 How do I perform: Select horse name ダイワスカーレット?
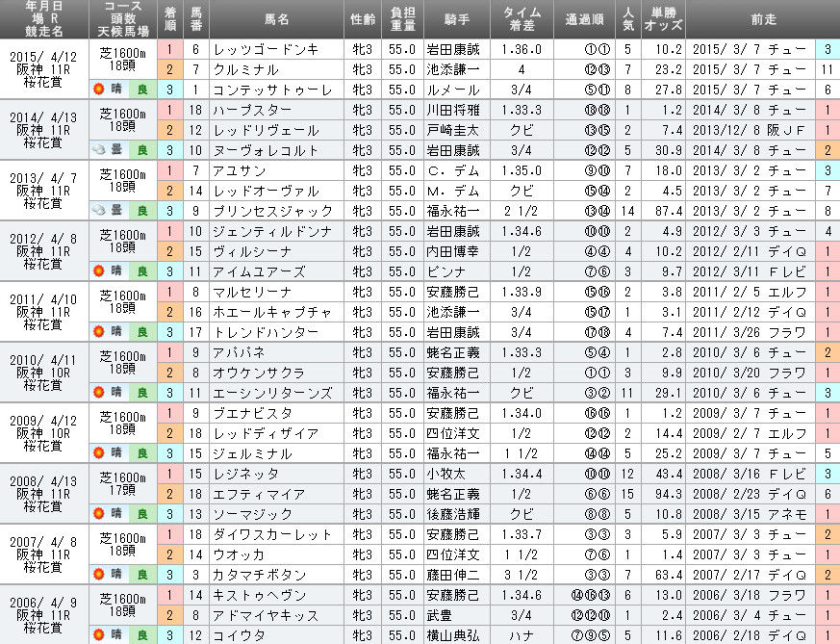(x=272, y=534)
